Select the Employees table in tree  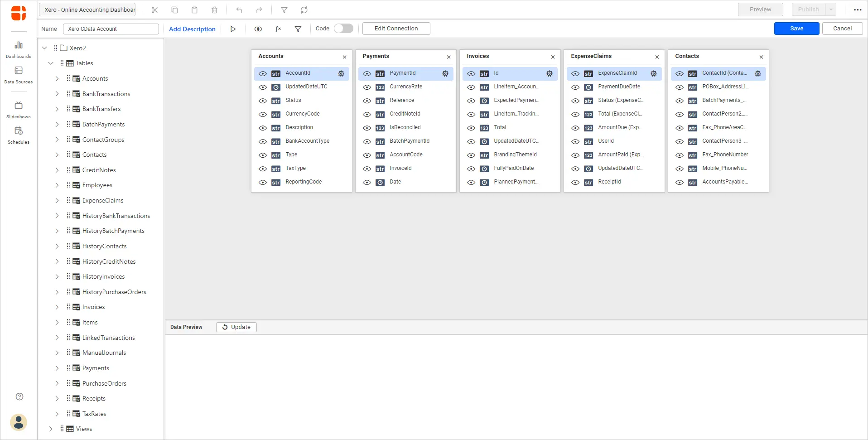click(x=97, y=185)
